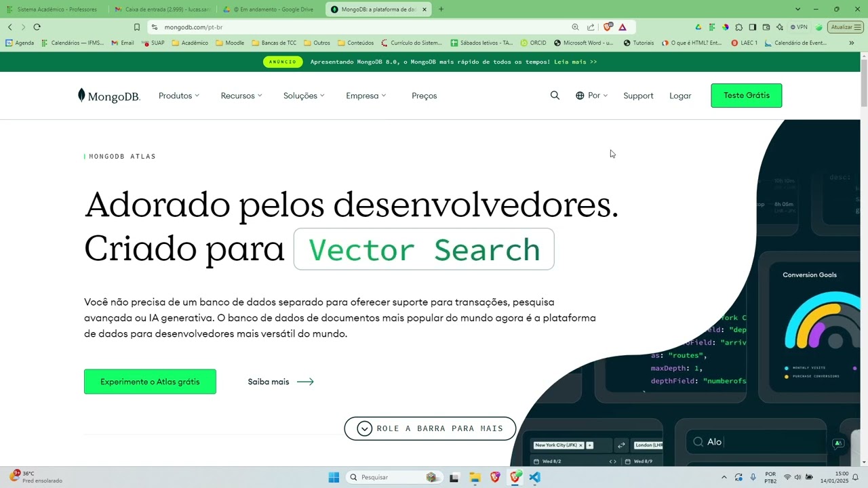This screenshot has height=488, width=868.
Task: Follow the Saiba mais link
Action: 281,382
